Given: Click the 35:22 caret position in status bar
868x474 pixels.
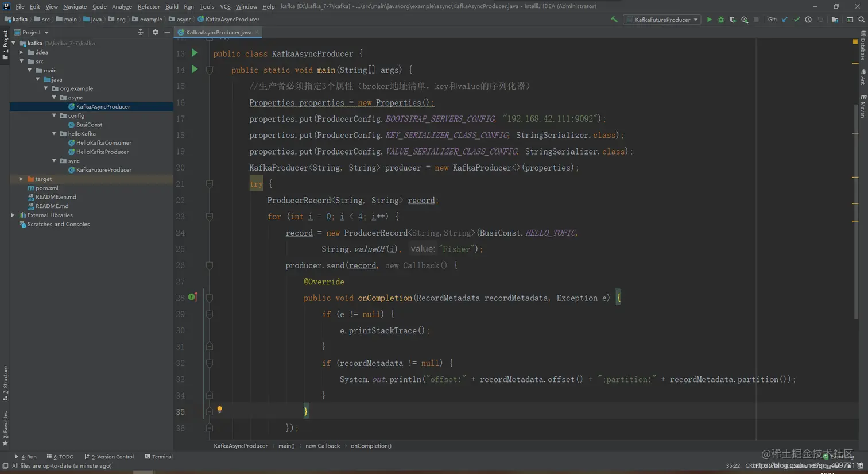Looking at the screenshot, I should pyautogui.click(x=733, y=466).
